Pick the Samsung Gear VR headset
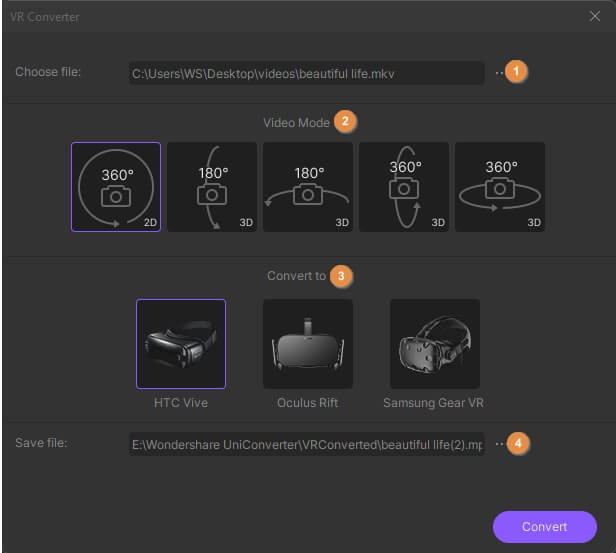616x553 pixels. [435, 343]
